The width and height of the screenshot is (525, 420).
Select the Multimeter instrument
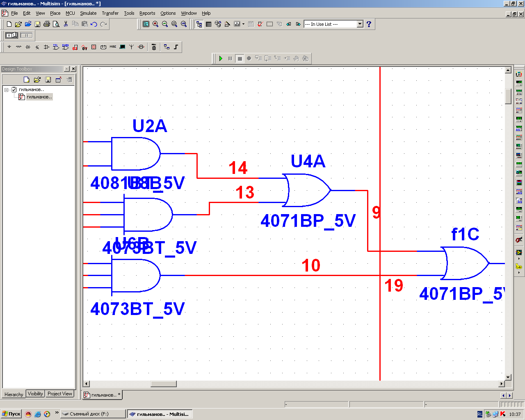[519, 74]
